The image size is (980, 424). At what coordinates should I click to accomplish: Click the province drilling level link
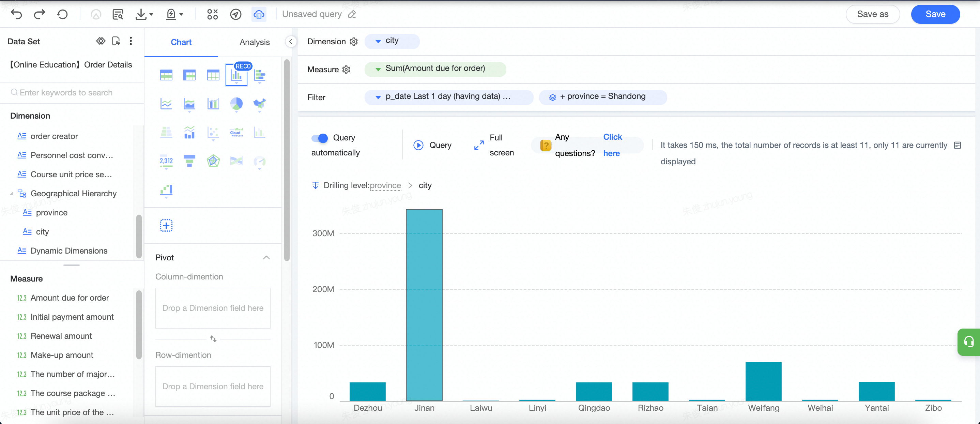tap(385, 185)
